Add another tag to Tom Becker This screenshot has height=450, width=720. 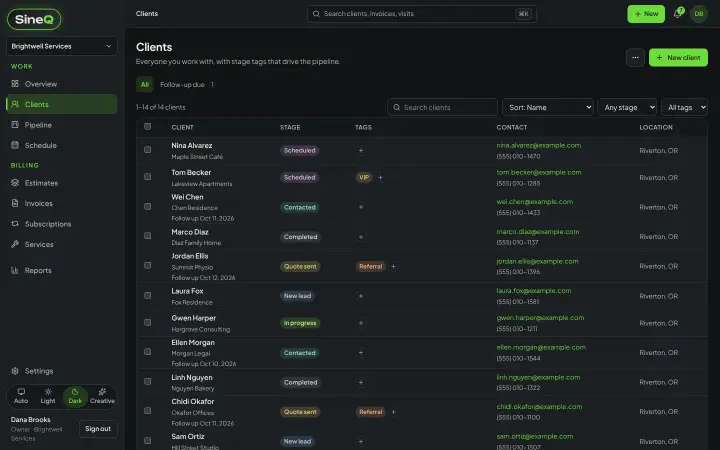(x=380, y=177)
